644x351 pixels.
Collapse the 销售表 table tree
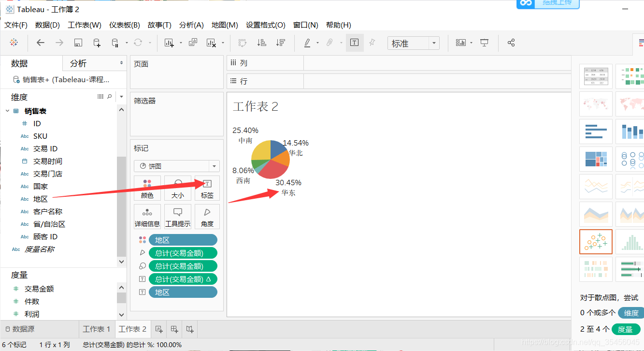(x=7, y=111)
